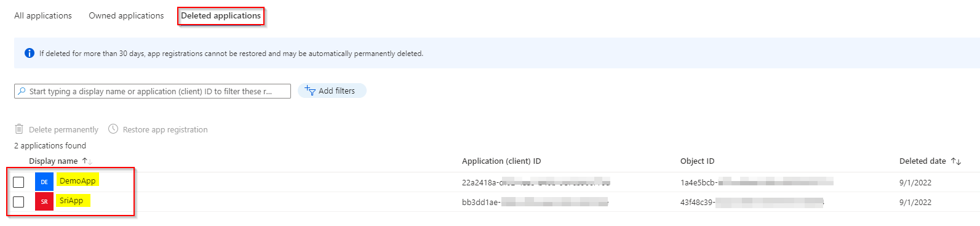Image resolution: width=980 pixels, height=226 pixels.
Task: Click the red SR app icon
Action: (x=44, y=201)
